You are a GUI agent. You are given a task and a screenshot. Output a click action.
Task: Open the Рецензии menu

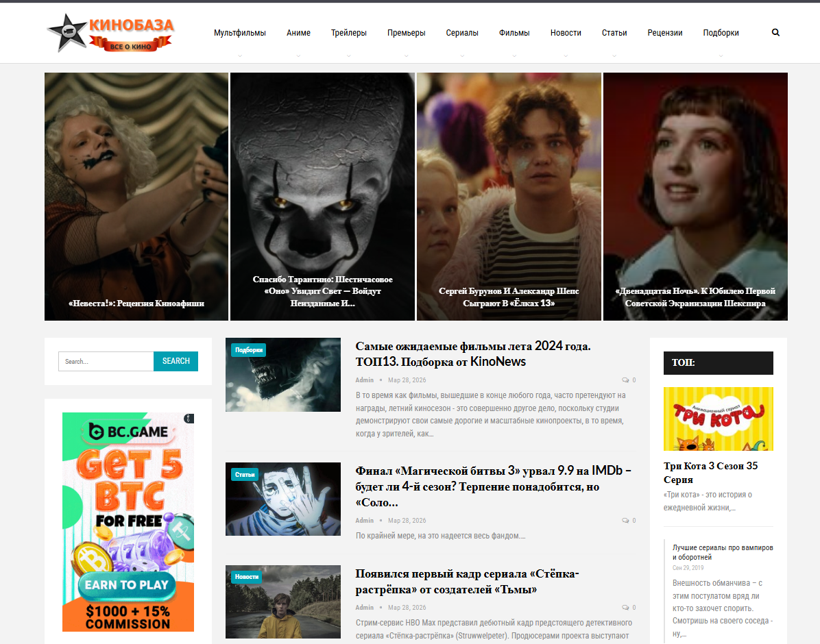coord(664,32)
